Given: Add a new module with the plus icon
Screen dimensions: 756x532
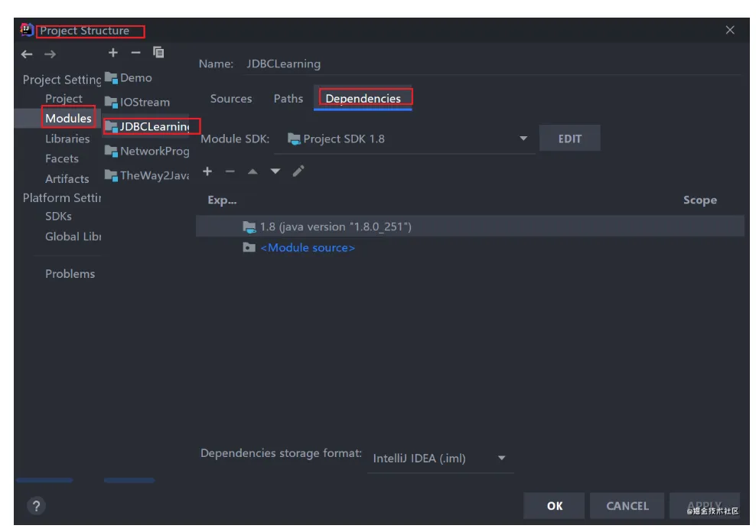Looking at the screenshot, I should click(x=112, y=53).
